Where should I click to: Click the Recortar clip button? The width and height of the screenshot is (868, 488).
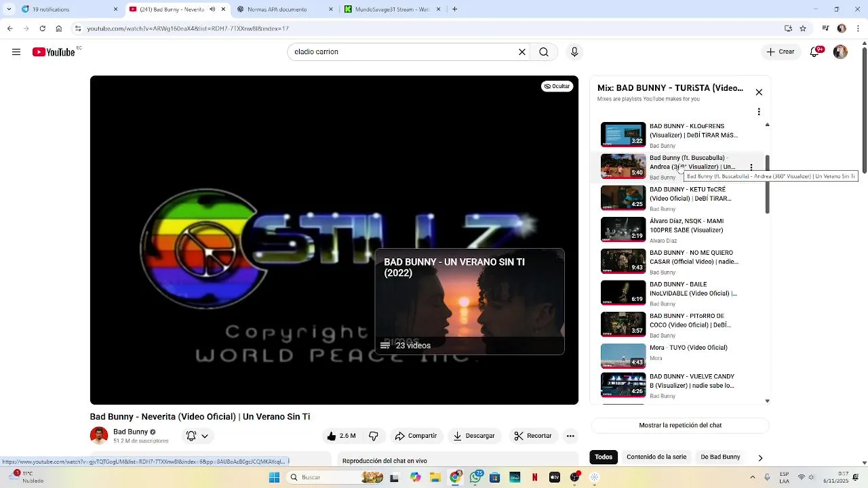[x=532, y=436]
